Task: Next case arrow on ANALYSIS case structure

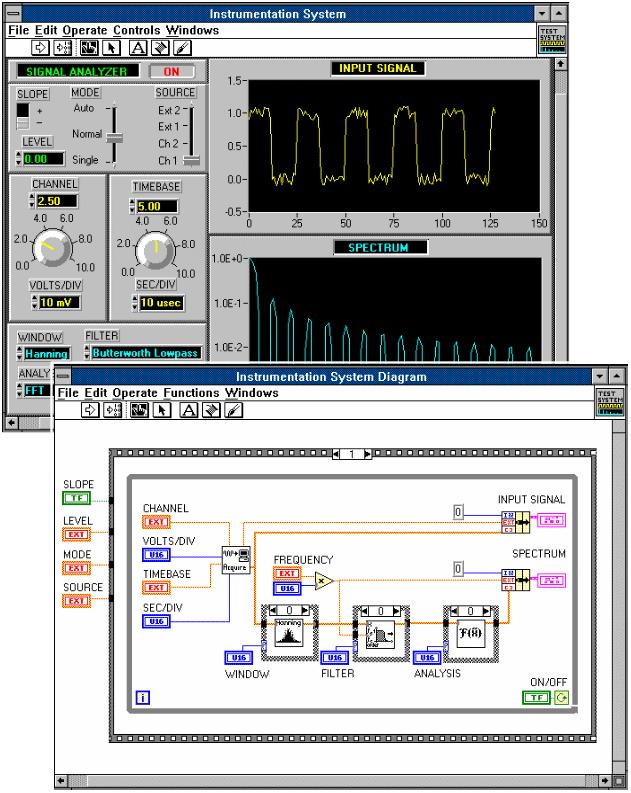Action: coord(486,611)
